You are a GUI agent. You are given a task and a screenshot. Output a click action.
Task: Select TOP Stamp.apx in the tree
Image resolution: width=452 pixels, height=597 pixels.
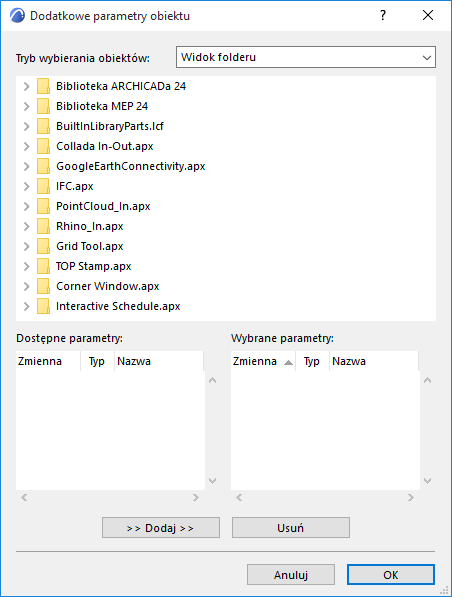[94, 266]
